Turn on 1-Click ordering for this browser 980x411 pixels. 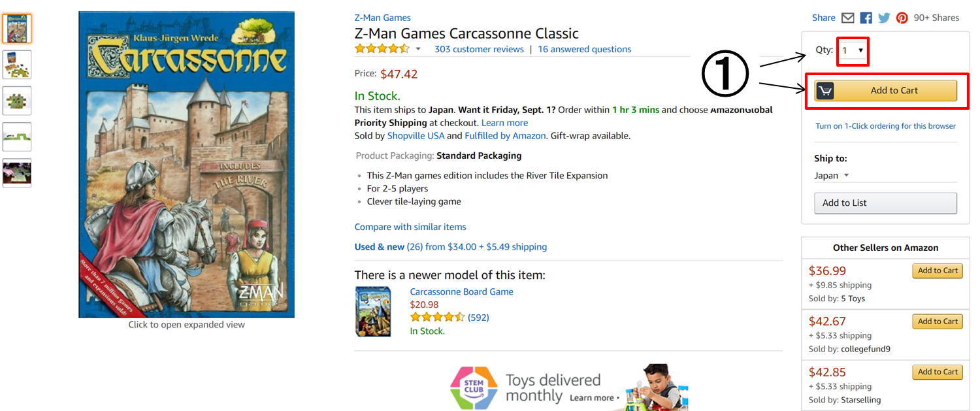coord(885,126)
